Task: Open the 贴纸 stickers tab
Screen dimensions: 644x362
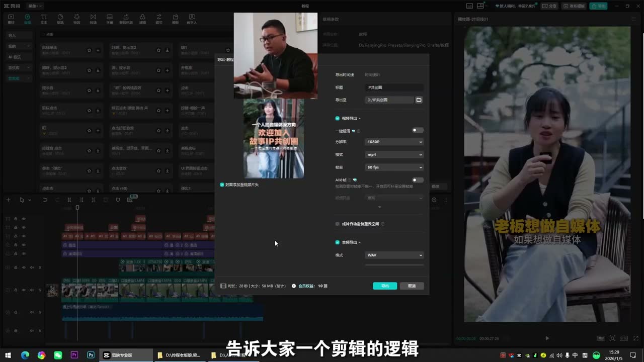Action: 60,19
